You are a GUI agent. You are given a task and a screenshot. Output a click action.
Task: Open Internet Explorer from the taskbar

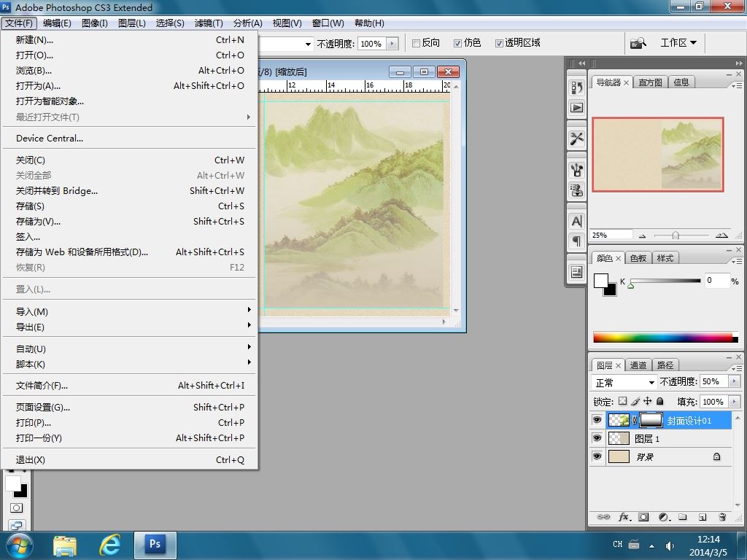pos(109,545)
